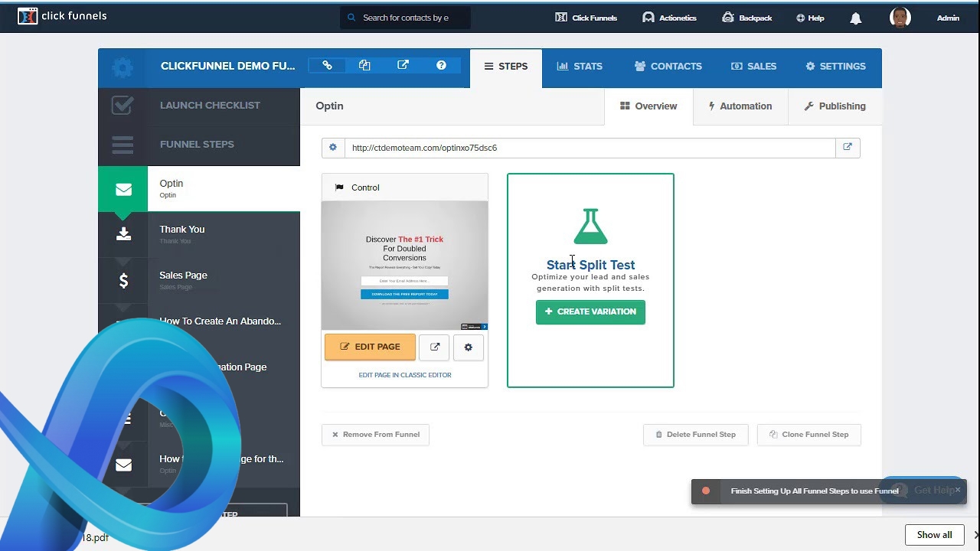Click Delete Funnel Step button
This screenshot has height=551, width=980.
point(696,435)
